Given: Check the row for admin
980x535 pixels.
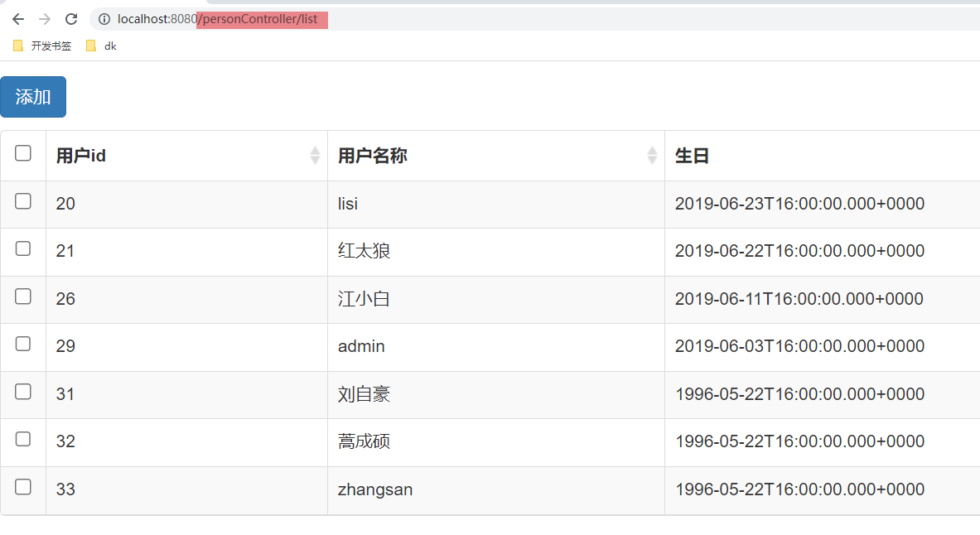Looking at the screenshot, I should point(23,344).
